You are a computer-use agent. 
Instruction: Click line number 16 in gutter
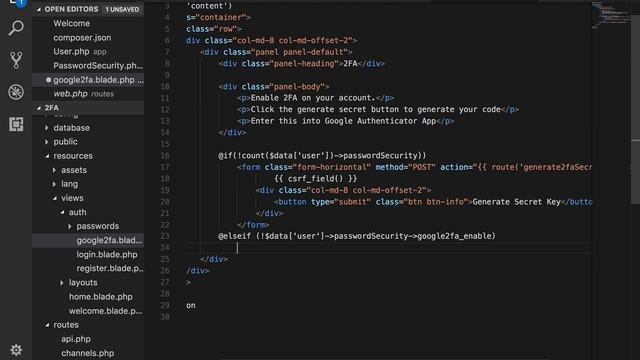pos(165,156)
